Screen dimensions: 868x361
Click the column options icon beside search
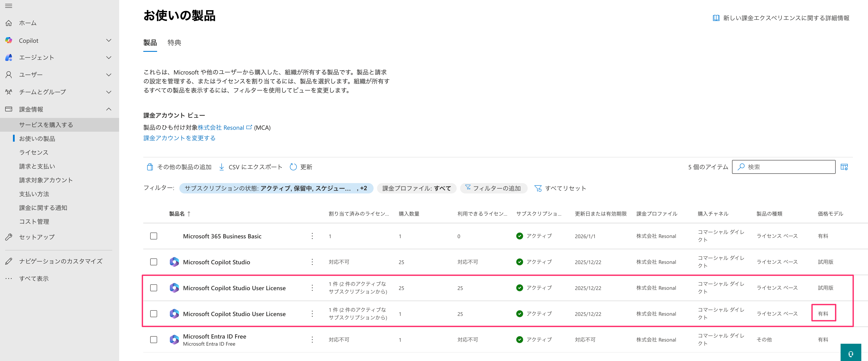[844, 167]
